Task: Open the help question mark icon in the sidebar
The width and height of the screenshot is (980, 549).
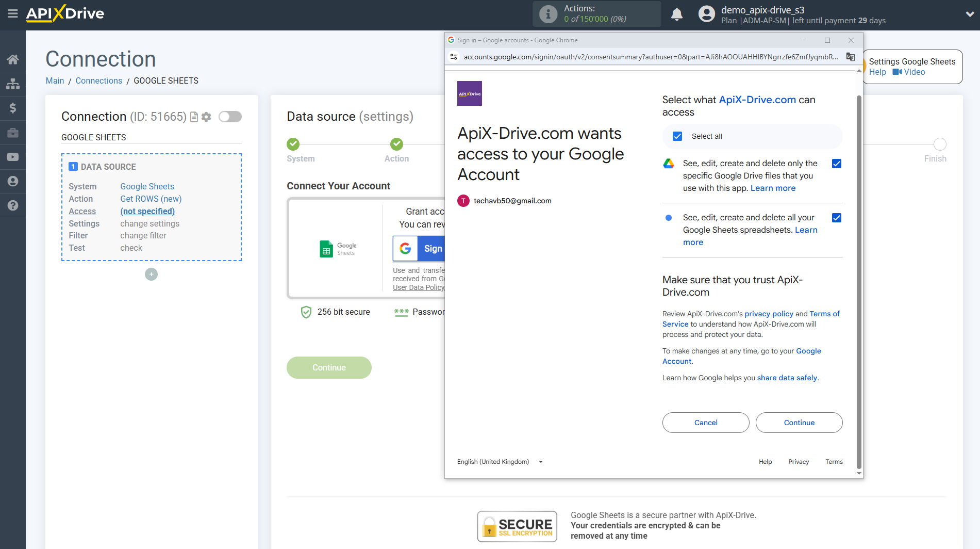Action: (x=13, y=205)
